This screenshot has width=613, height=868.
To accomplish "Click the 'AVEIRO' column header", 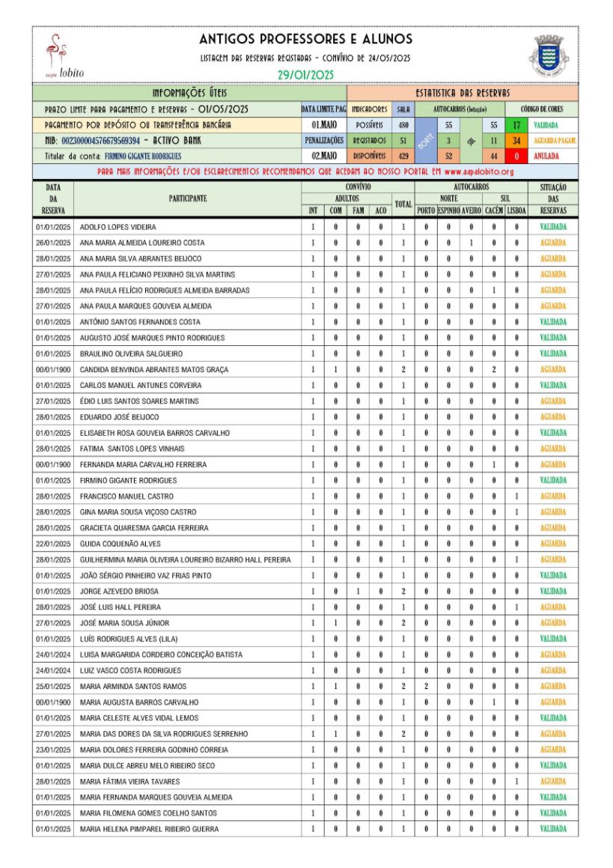I will [x=472, y=211].
